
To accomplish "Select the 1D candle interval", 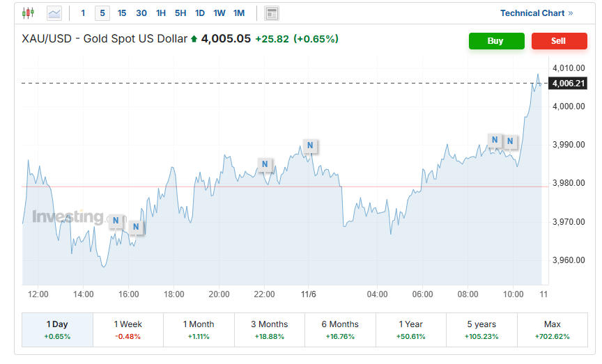I will click(200, 13).
